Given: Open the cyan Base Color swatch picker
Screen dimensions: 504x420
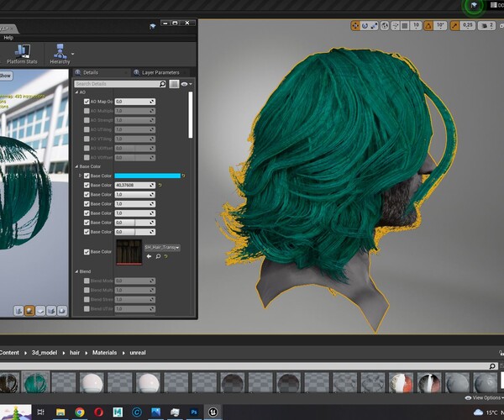Looking at the screenshot, I should click(148, 176).
